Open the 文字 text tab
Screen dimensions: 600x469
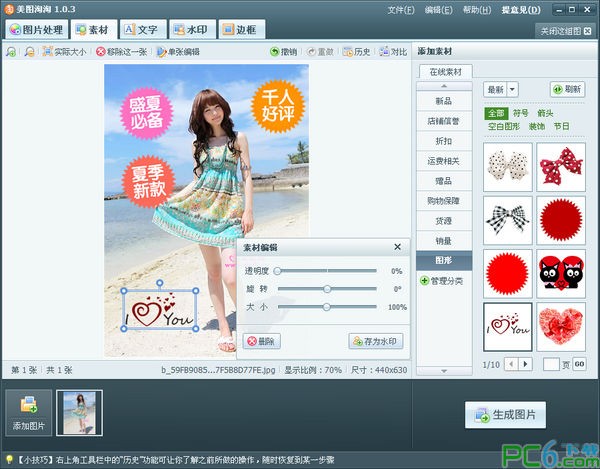click(x=143, y=29)
